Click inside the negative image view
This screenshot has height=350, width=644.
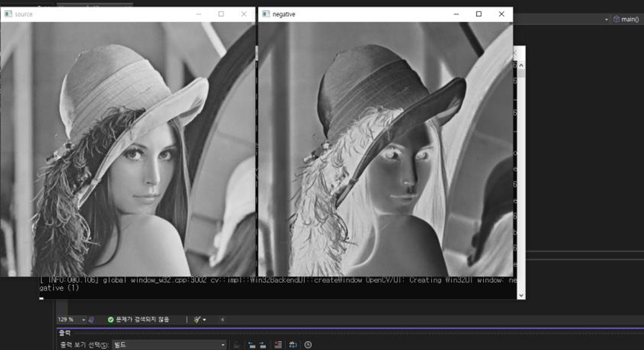(x=386, y=149)
